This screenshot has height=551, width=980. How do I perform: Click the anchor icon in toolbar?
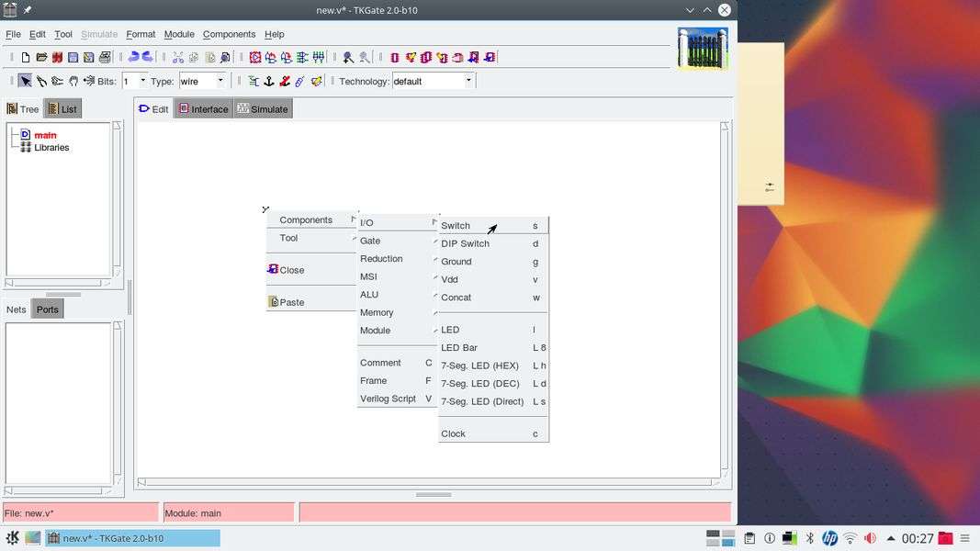click(269, 81)
